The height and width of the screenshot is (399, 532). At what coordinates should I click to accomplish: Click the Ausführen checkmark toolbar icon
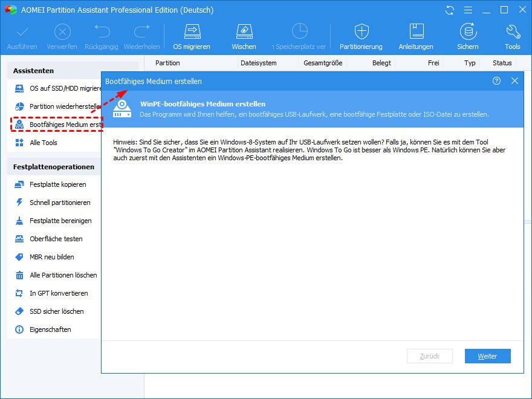tap(22, 32)
